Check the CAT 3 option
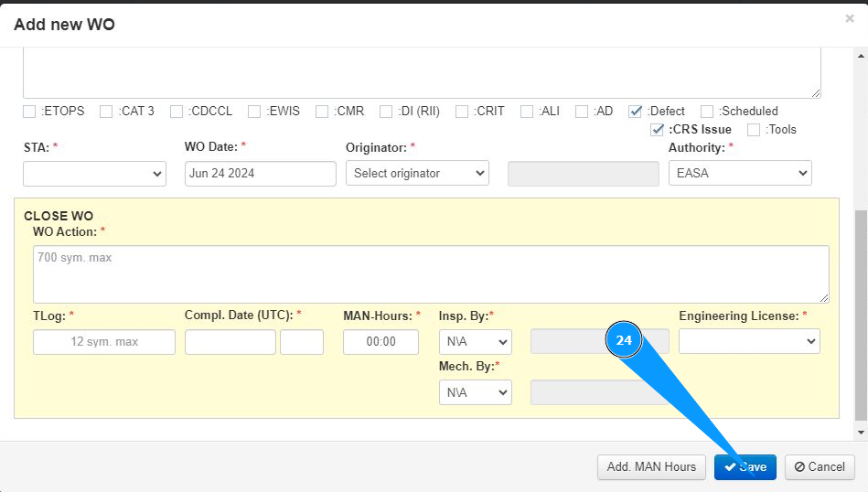Viewport: 868px width, 492px height. point(106,112)
